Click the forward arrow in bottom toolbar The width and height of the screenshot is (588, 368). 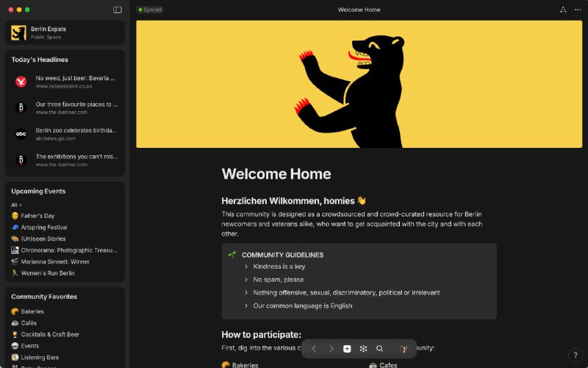point(331,349)
